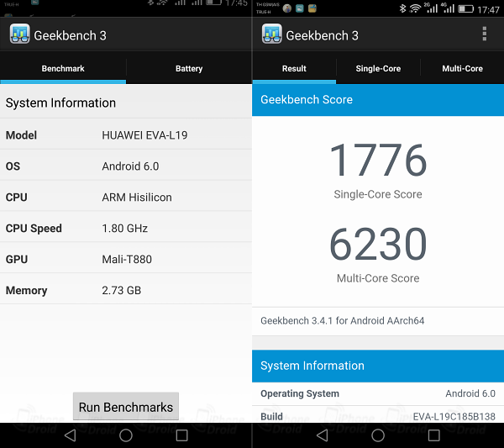Tap the Memory row 2.73 GB
504x448 pixels.
126,290
